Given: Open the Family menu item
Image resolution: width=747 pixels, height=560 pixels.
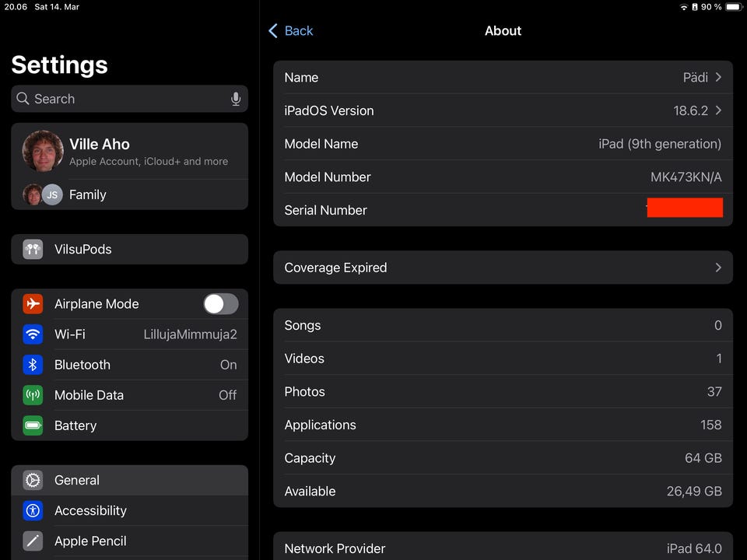Looking at the screenshot, I should [87, 194].
